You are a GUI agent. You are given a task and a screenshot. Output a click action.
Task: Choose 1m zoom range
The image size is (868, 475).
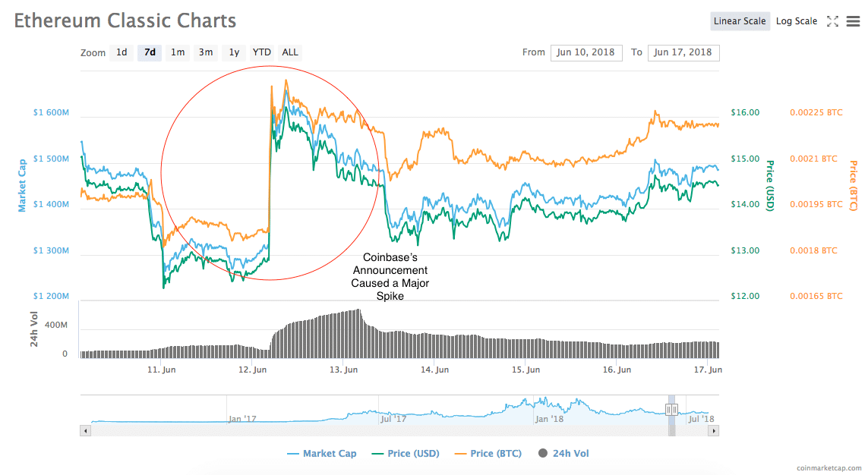coord(178,52)
